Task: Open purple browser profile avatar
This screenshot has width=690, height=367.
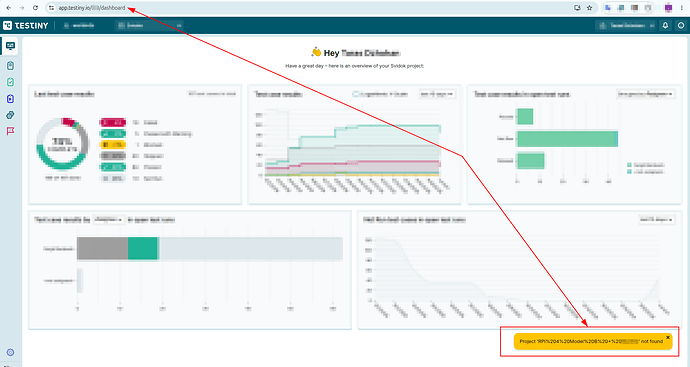Action: (668, 7)
